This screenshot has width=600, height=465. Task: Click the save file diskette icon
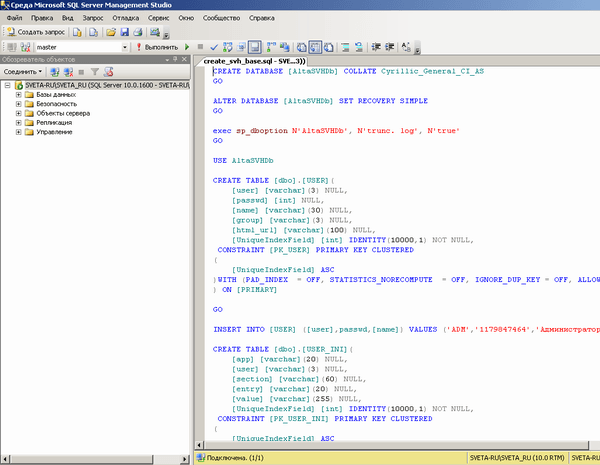point(122,32)
